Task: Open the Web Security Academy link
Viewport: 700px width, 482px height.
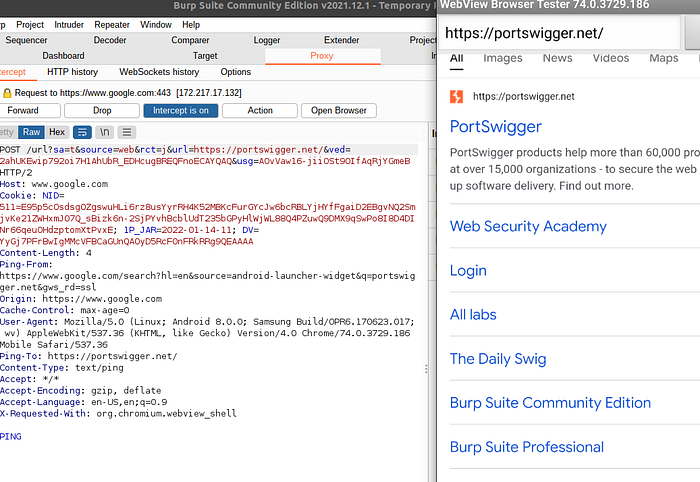Action: click(x=528, y=226)
